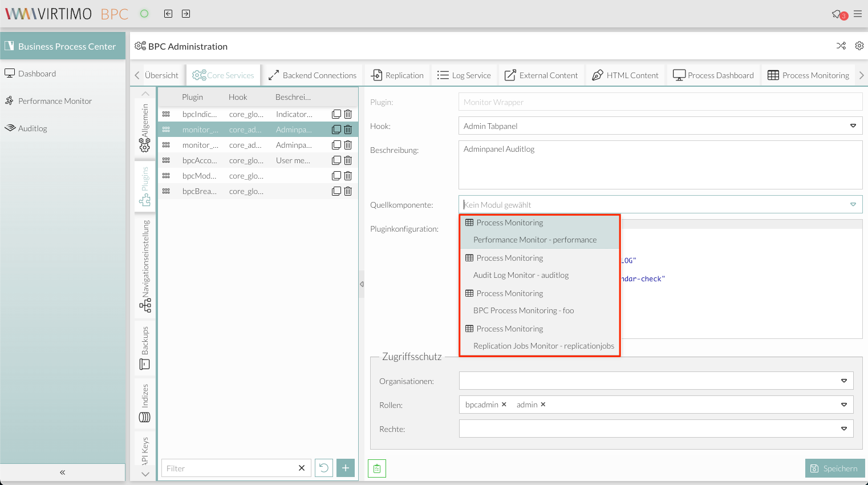The image size is (868, 485).
Task: Reload the plugin list with refresh icon
Action: click(x=324, y=468)
